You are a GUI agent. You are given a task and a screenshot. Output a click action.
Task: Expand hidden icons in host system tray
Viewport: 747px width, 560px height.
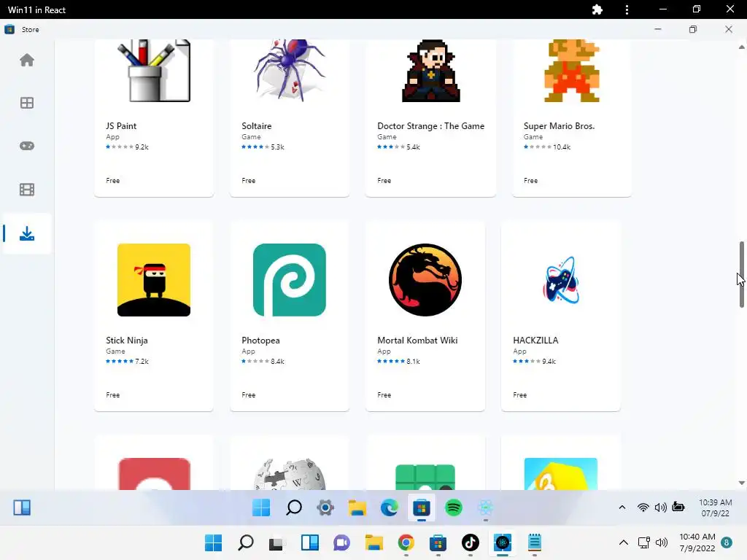[624, 542]
